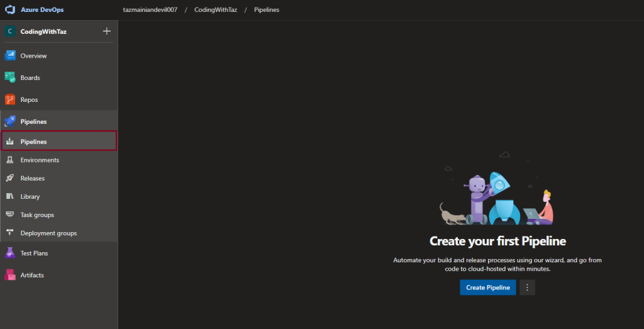Image resolution: width=644 pixels, height=329 pixels.
Task: Select the highlighted Pipelines sub-item
Action: pos(33,142)
